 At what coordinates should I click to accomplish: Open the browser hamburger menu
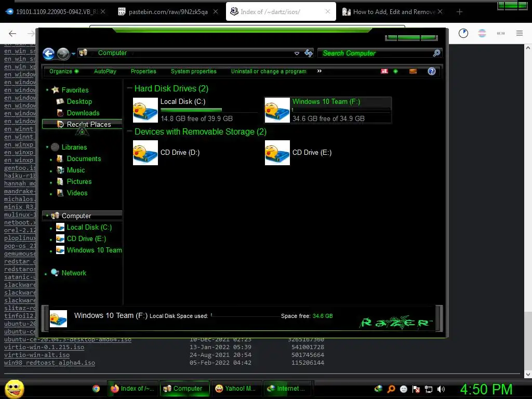point(520,33)
